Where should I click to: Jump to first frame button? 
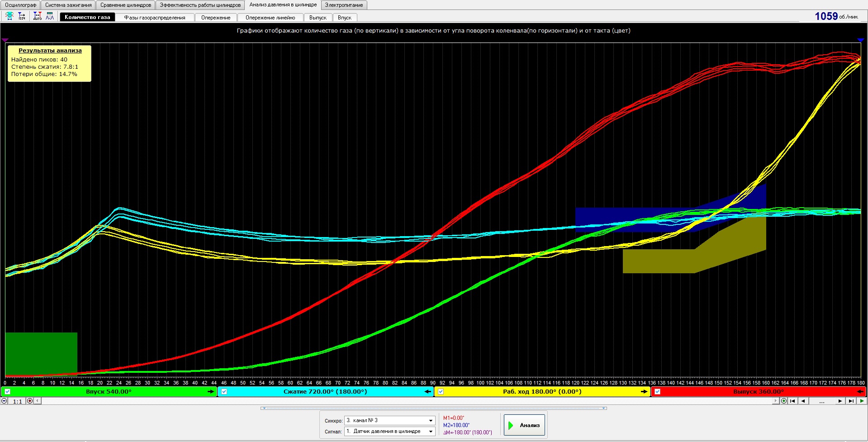click(x=792, y=401)
